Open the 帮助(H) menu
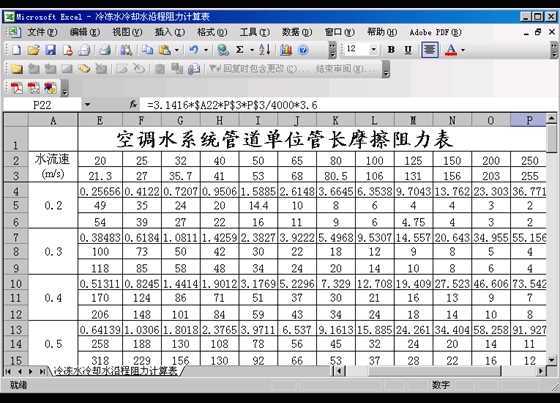This screenshot has height=403, width=560. (x=382, y=33)
